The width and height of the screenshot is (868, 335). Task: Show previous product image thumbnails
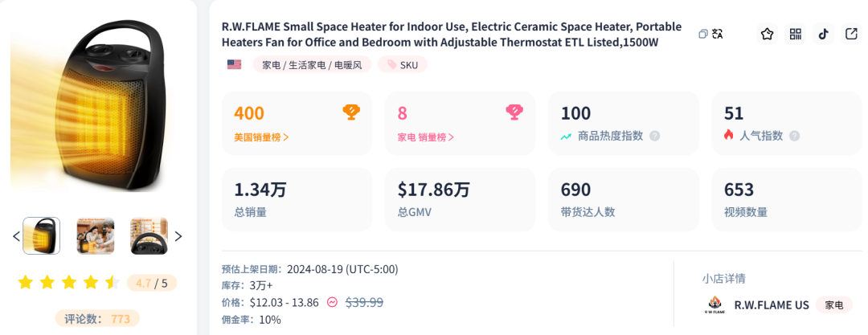(16, 236)
